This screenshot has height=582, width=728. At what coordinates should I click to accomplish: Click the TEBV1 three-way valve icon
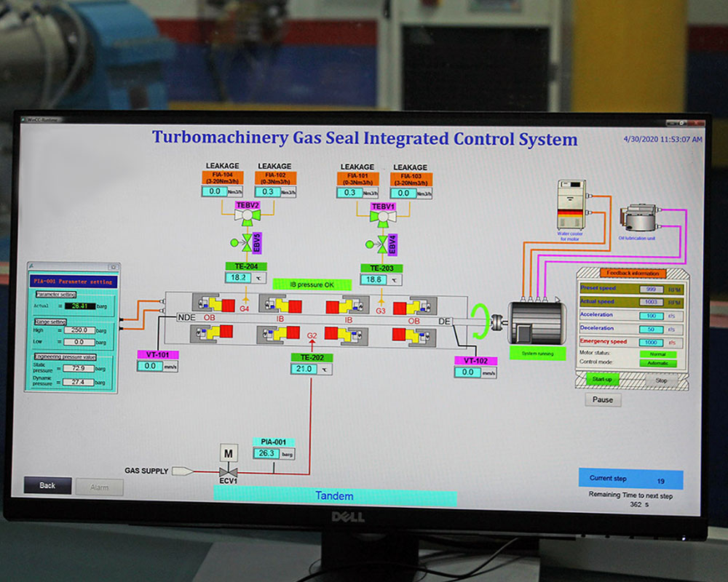pos(382,218)
